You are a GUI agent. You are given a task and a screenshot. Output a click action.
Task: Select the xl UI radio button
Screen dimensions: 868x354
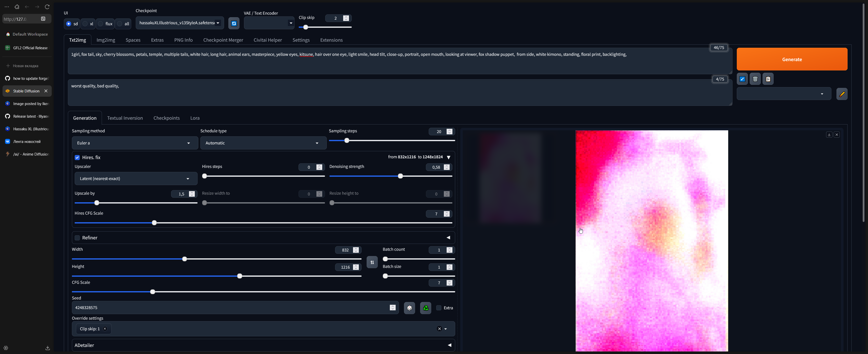coord(85,23)
